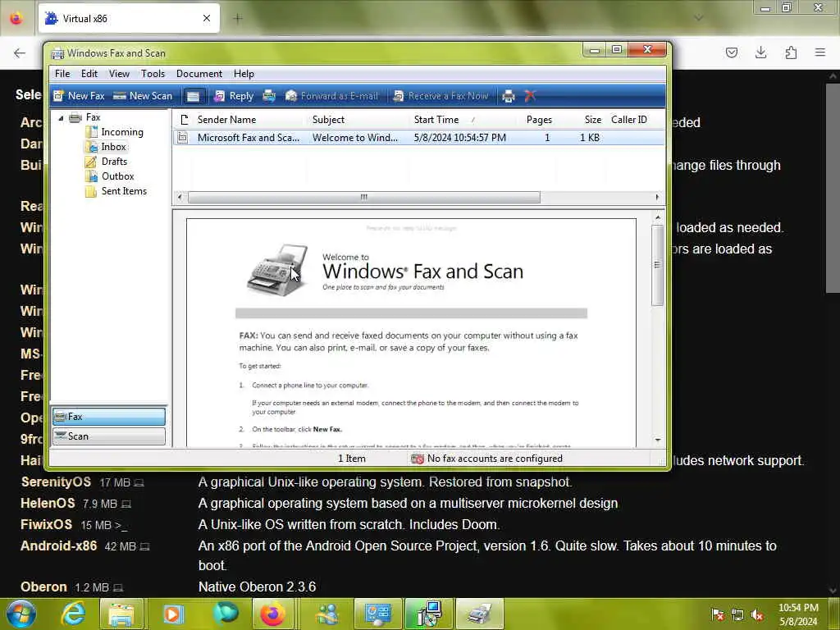
Task: Click the Fax and Scan taskbar icon
Action: [479, 614]
